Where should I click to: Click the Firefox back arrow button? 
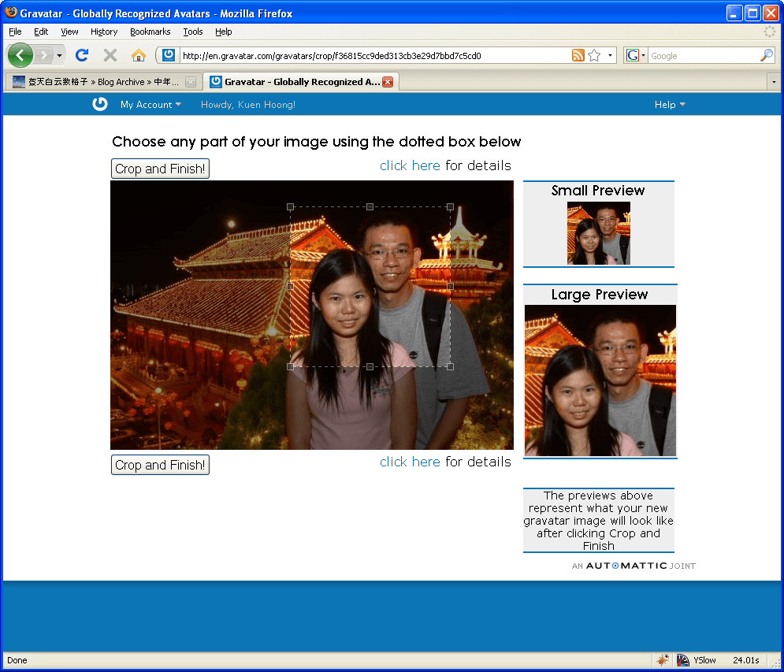[x=20, y=55]
